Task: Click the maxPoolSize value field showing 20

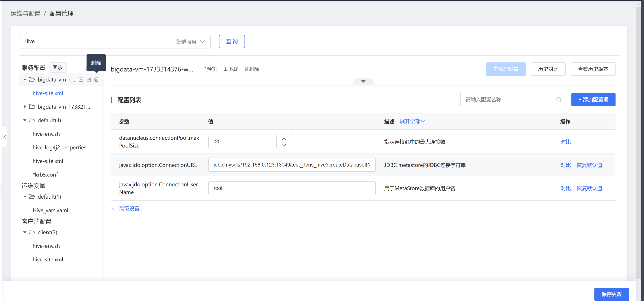Action: click(242, 141)
